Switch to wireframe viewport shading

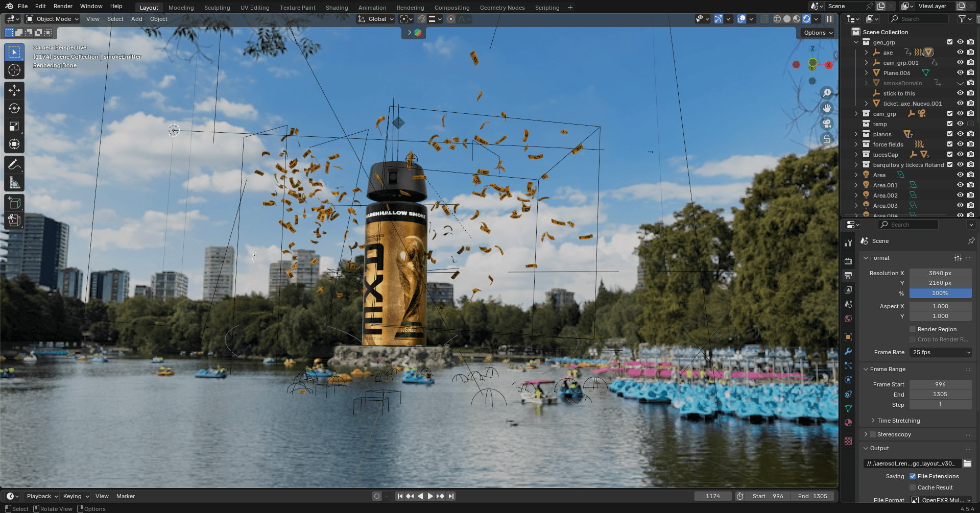click(777, 19)
